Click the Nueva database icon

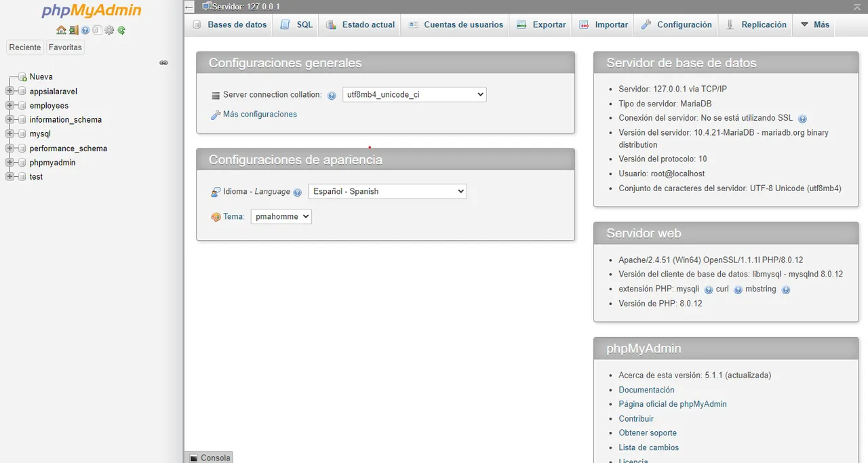point(22,77)
